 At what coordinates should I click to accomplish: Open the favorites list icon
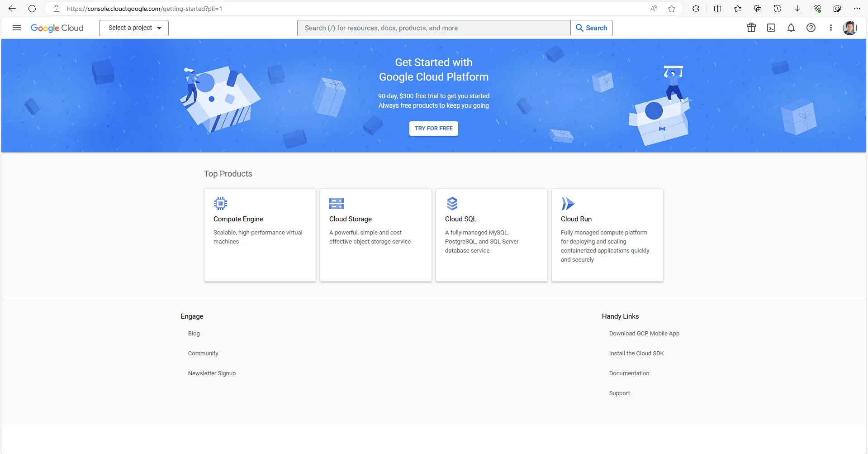click(738, 9)
